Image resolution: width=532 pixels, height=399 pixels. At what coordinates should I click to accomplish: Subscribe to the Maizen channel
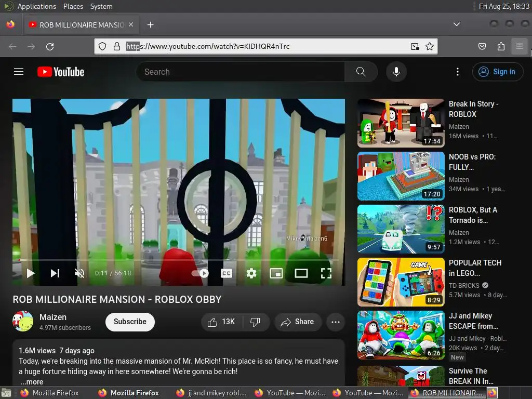(130, 322)
